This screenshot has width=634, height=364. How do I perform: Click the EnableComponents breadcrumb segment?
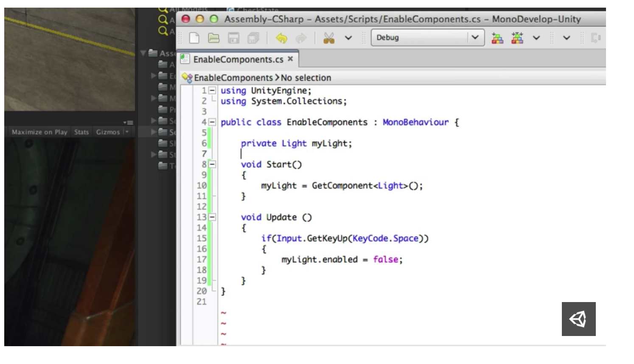(x=233, y=78)
